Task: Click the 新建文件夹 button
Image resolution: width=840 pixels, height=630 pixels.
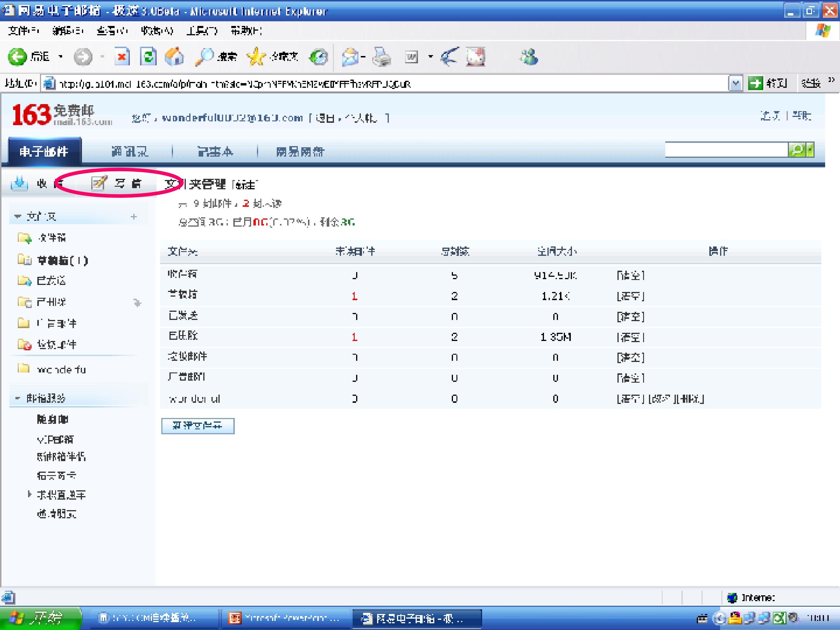Action: (198, 426)
